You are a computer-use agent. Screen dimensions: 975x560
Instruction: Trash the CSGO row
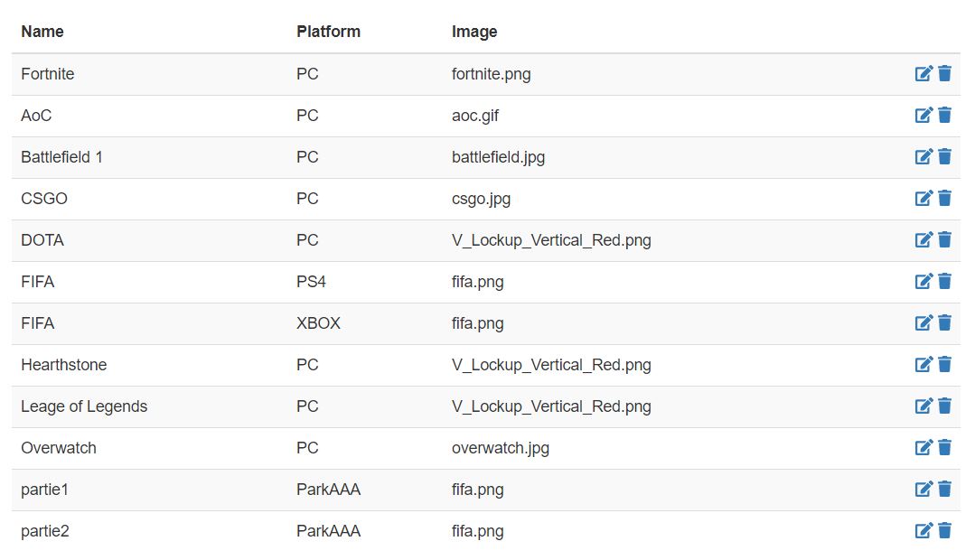click(944, 199)
